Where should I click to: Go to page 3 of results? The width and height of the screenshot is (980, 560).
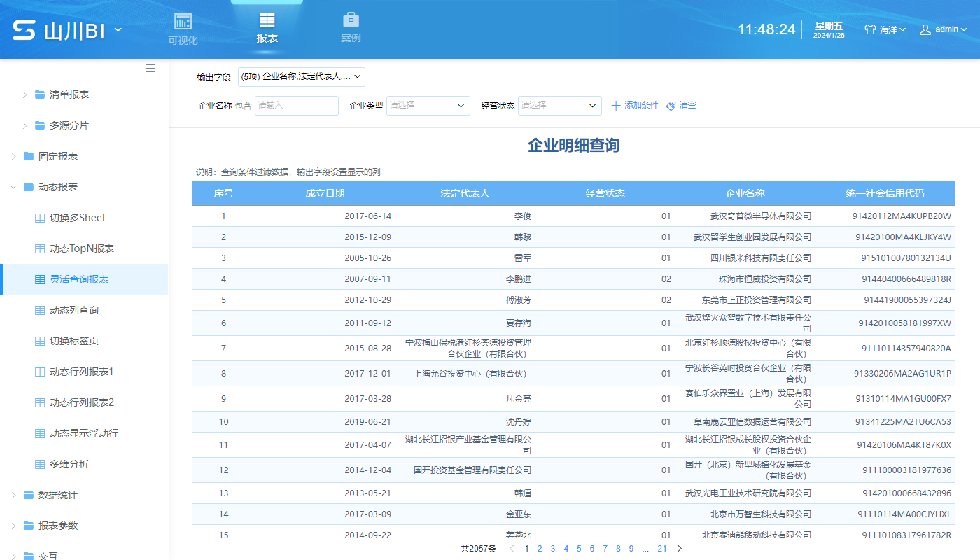pos(552,549)
